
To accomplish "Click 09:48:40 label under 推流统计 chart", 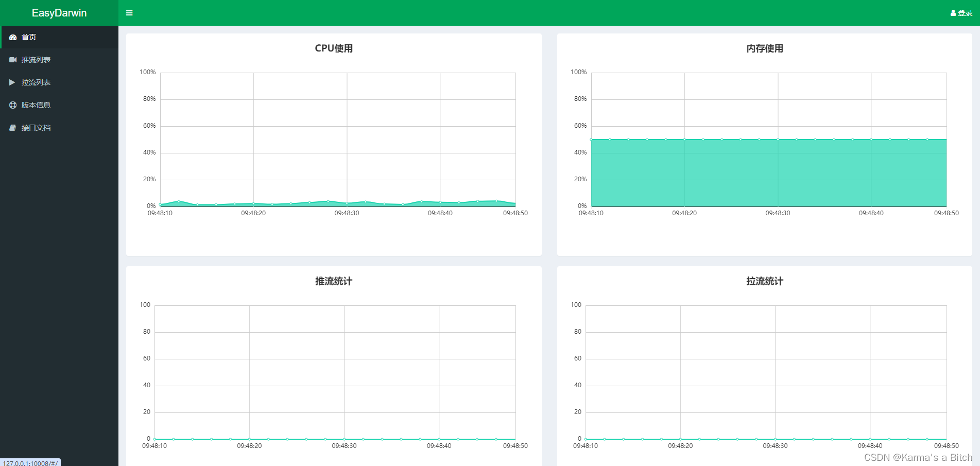I will pos(439,446).
